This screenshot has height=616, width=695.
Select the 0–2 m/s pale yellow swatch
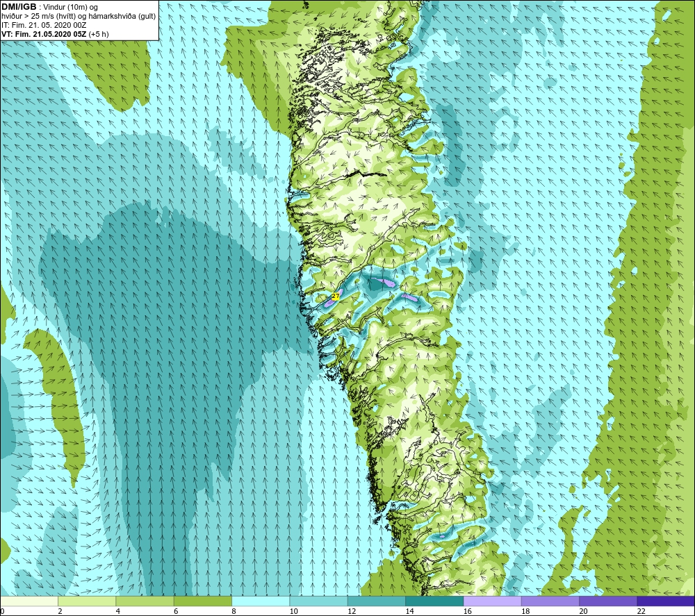pos(29,601)
